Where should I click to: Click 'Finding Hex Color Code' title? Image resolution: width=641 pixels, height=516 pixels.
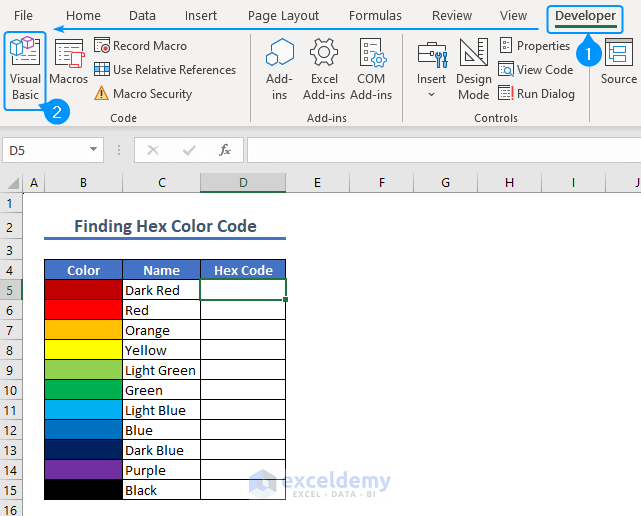click(x=165, y=226)
